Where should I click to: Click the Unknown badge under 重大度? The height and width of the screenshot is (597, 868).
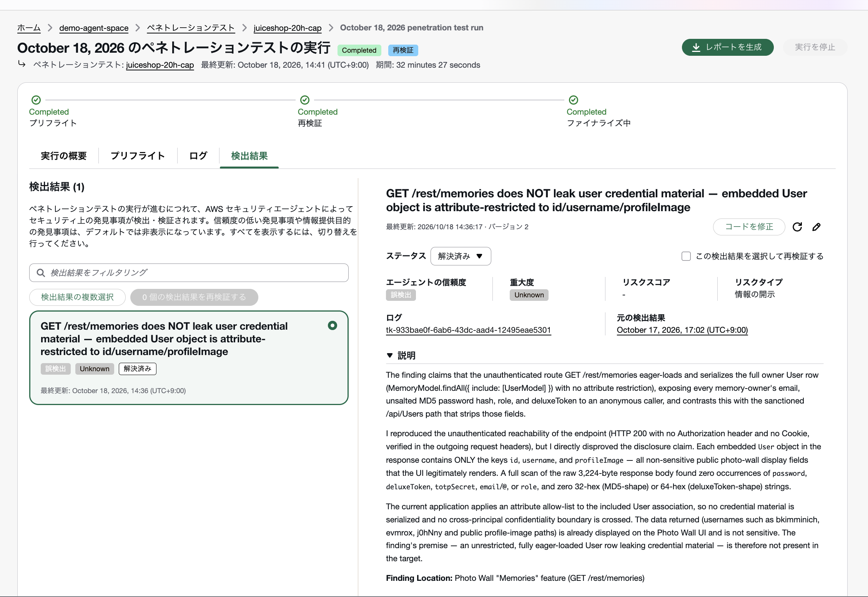pyautogui.click(x=529, y=295)
